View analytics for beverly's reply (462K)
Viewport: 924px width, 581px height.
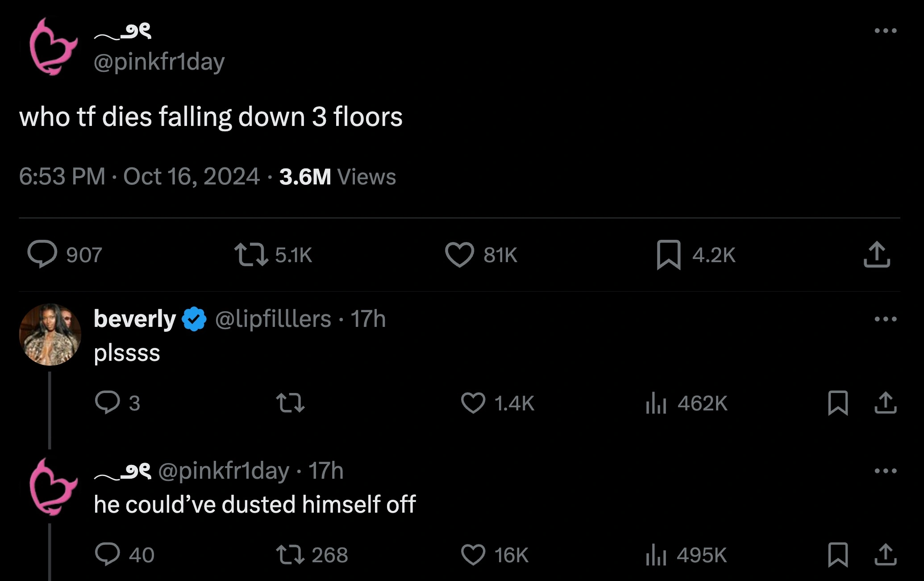click(656, 403)
